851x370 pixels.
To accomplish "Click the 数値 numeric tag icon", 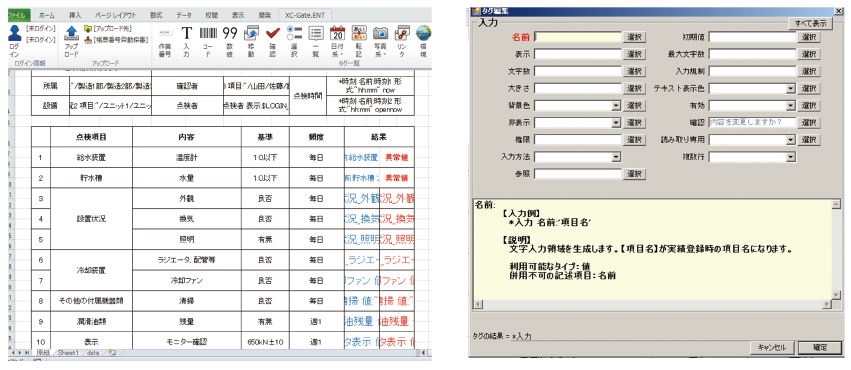I will pyautogui.click(x=230, y=34).
